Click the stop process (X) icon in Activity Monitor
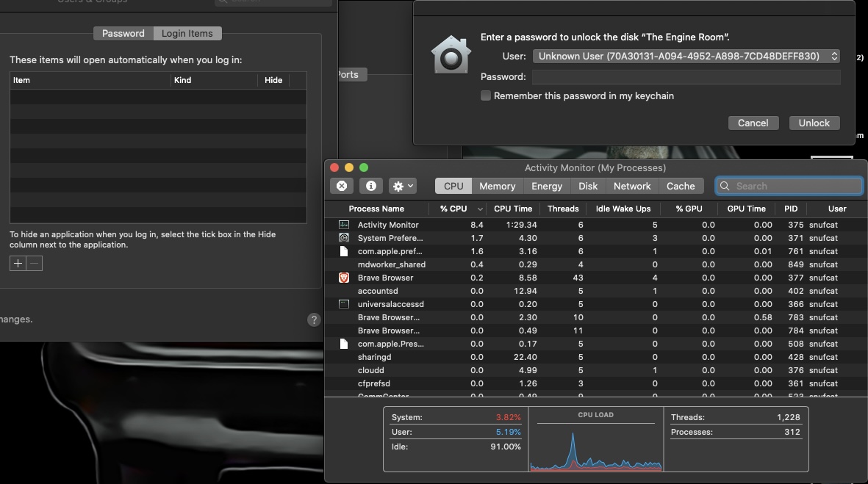The height and width of the screenshot is (484, 868). (x=342, y=186)
